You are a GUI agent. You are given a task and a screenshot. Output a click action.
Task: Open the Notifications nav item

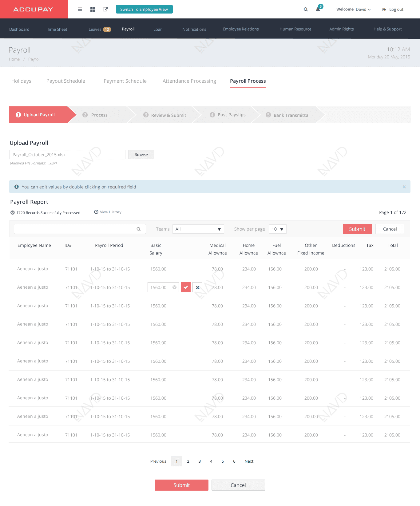click(x=194, y=29)
